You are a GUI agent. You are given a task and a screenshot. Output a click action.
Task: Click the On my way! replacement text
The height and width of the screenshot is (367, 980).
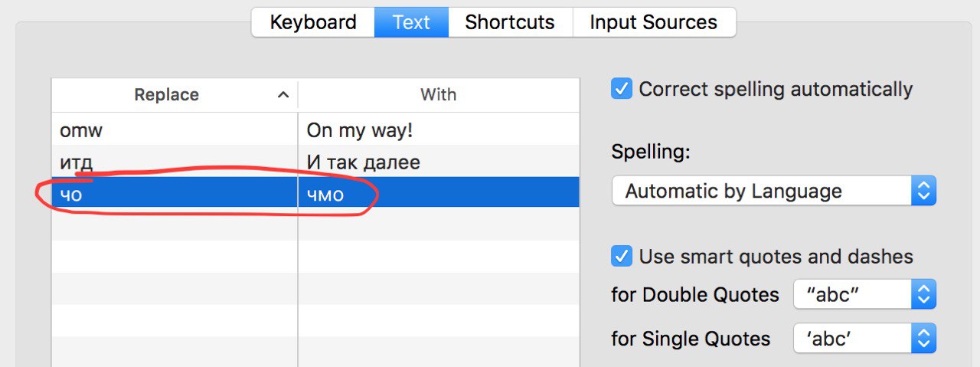(360, 130)
